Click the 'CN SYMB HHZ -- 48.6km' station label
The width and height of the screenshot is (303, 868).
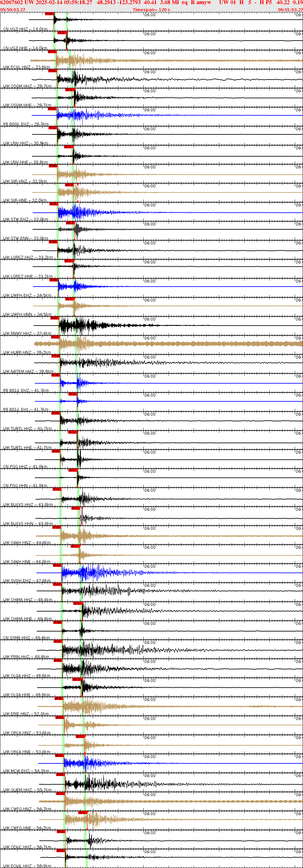[x=27, y=638]
